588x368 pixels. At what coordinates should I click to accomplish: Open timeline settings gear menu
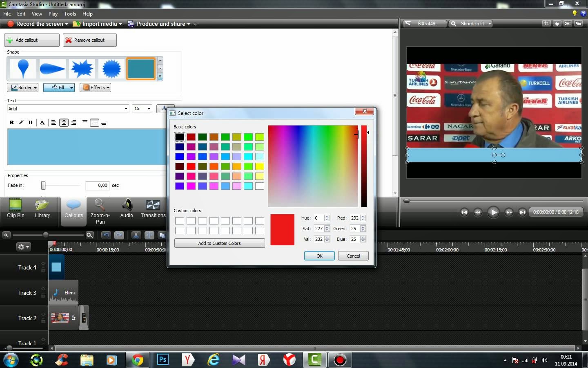pyautogui.click(x=23, y=247)
